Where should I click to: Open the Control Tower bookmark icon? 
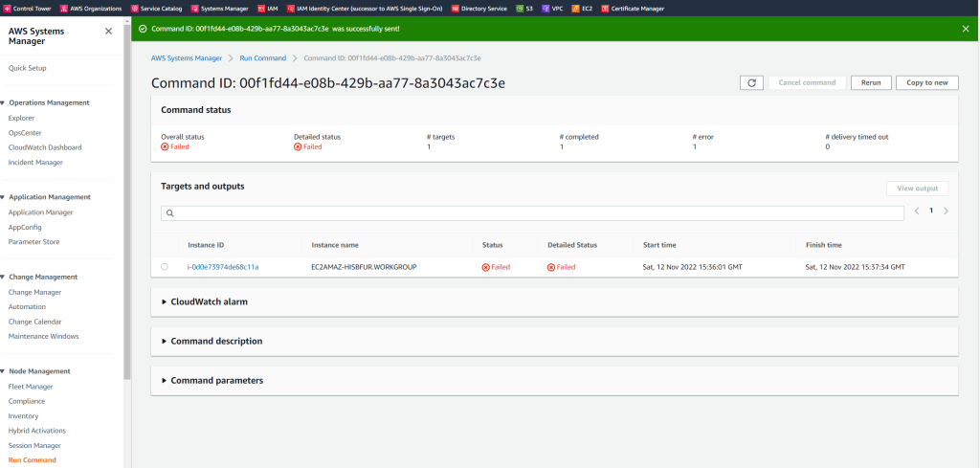click(x=8, y=9)
